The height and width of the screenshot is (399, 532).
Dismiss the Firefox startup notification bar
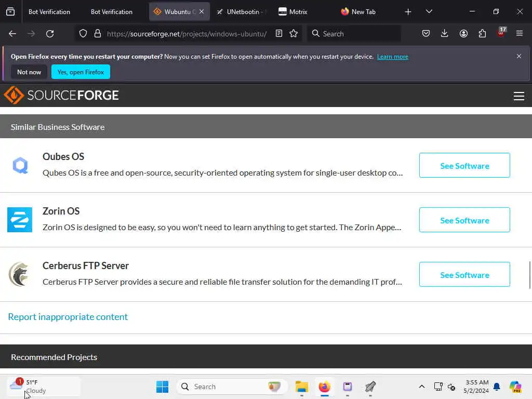pos(519,56)
